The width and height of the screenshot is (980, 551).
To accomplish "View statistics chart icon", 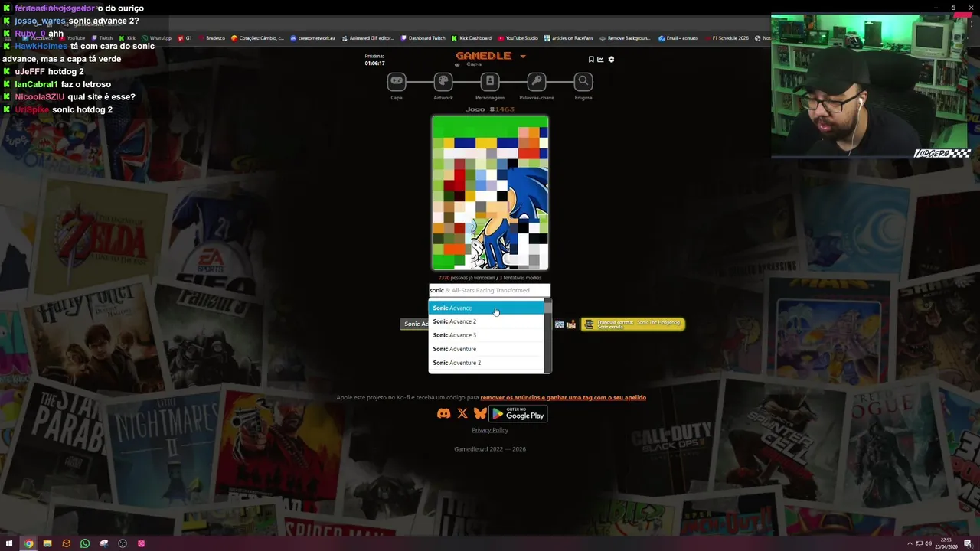I will 600,59.
